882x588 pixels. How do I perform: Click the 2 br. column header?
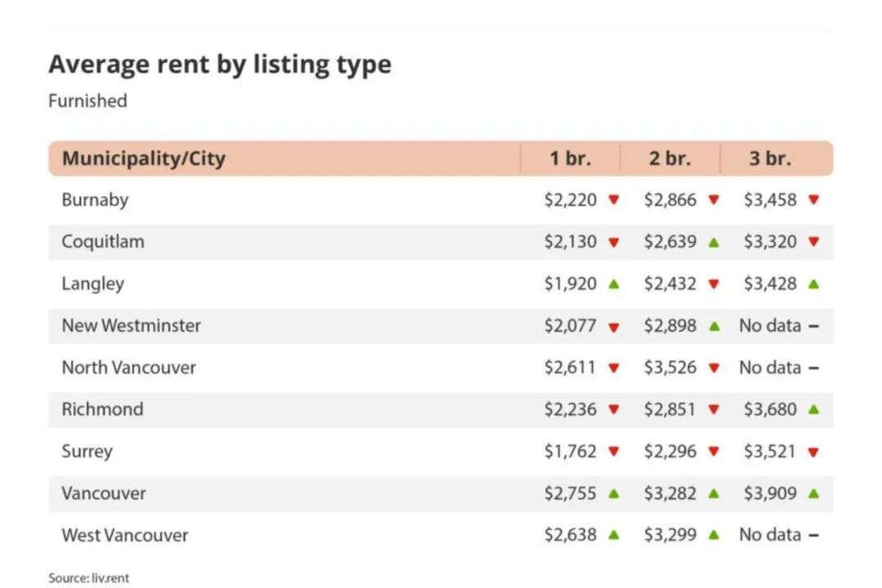[x=670, y=158]
